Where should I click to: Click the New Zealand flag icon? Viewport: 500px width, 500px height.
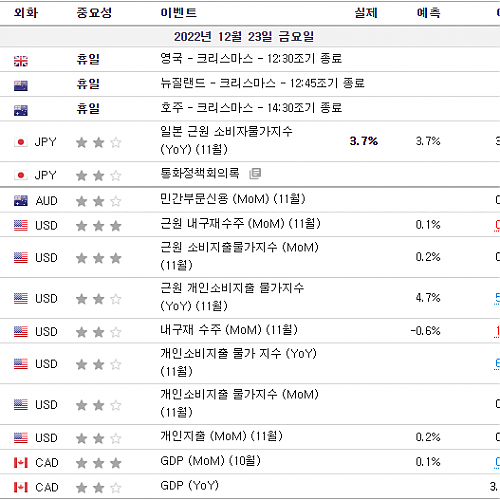pos(21,85)
